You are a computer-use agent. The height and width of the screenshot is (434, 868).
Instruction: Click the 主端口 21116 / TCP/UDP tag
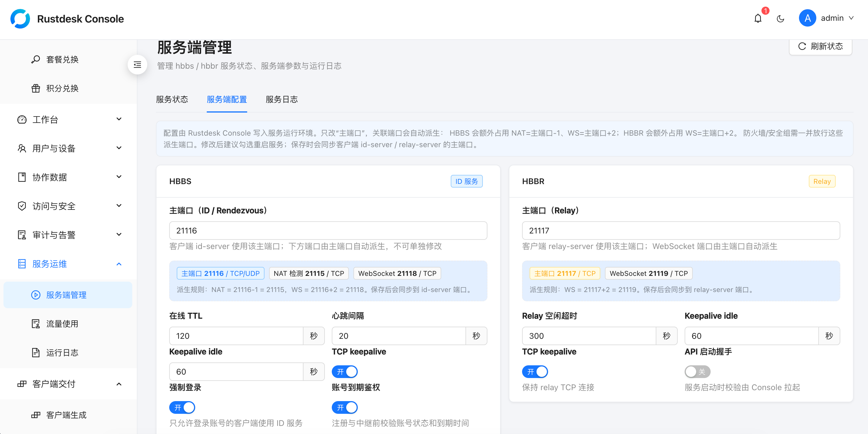click(220, 273)
